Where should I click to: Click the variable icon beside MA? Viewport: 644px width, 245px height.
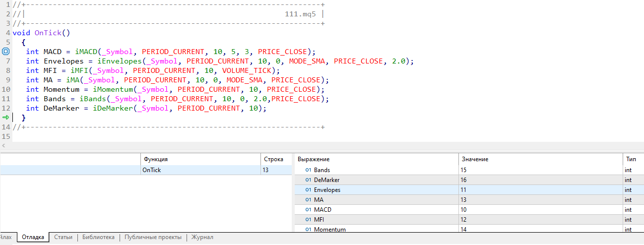308,199
